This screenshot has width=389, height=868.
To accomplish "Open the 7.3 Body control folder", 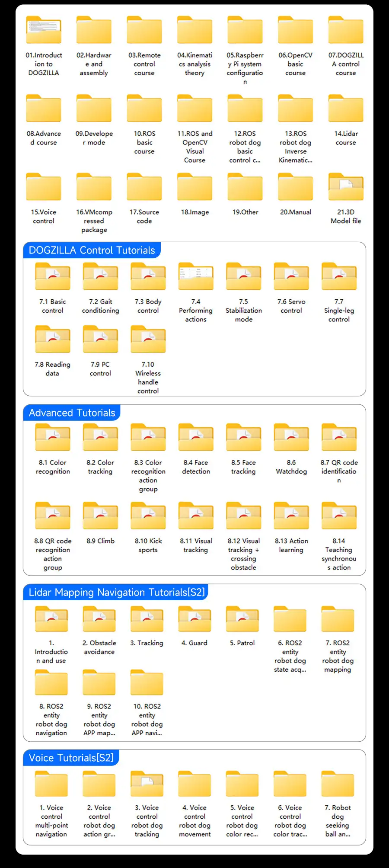I will [148, 276].
